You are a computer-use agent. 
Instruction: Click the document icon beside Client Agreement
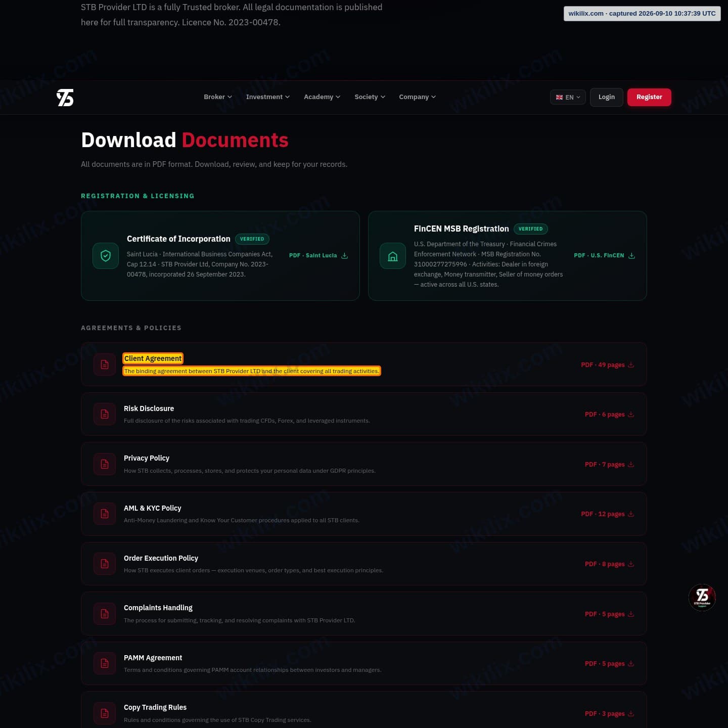(105, 365)
